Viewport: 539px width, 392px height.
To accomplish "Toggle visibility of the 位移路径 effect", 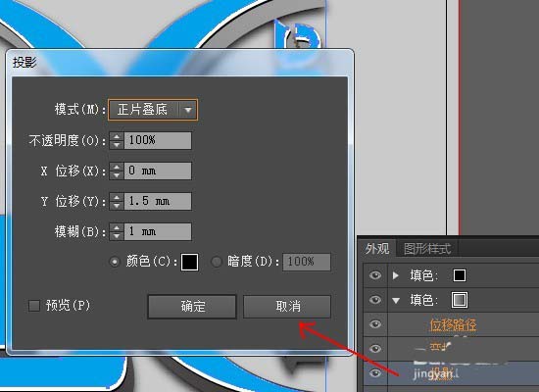I will (375, 324).
